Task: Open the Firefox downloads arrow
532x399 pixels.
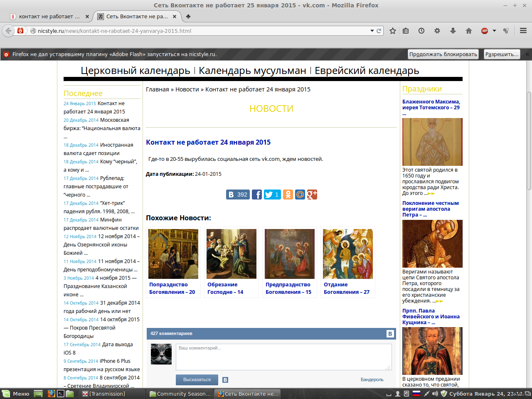Action: tap(453, 31)
